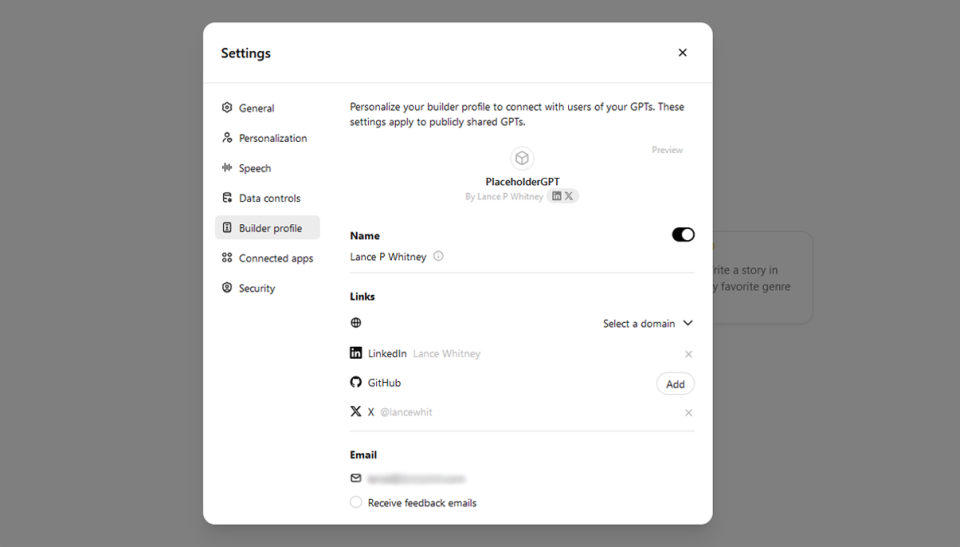The width and height of the screenshot is (960, 547).
Task: Click the X logo icon in Links
Action: [x=356, y=412]
